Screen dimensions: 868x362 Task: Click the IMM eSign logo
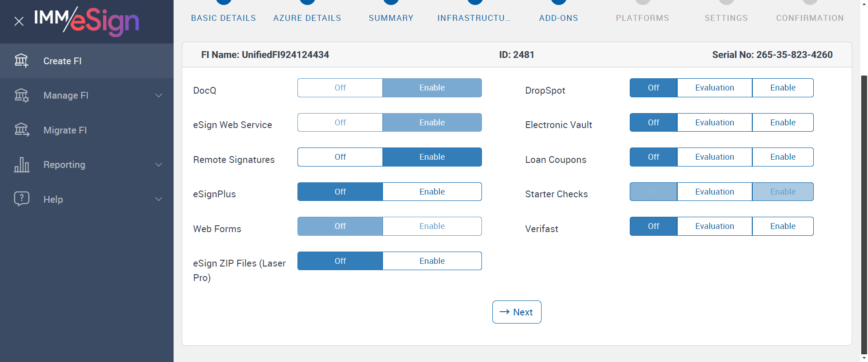tap(86, 21)
